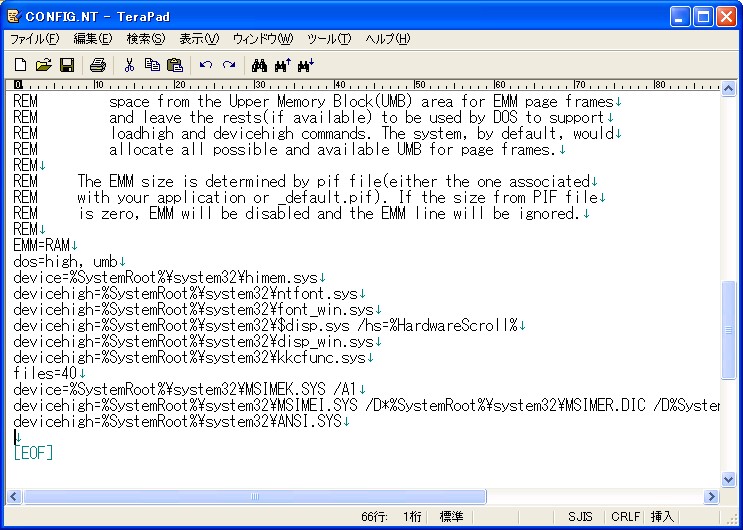Click the ntfont.sys devicehigh line
743x530 pixels.
coord(189,293)
